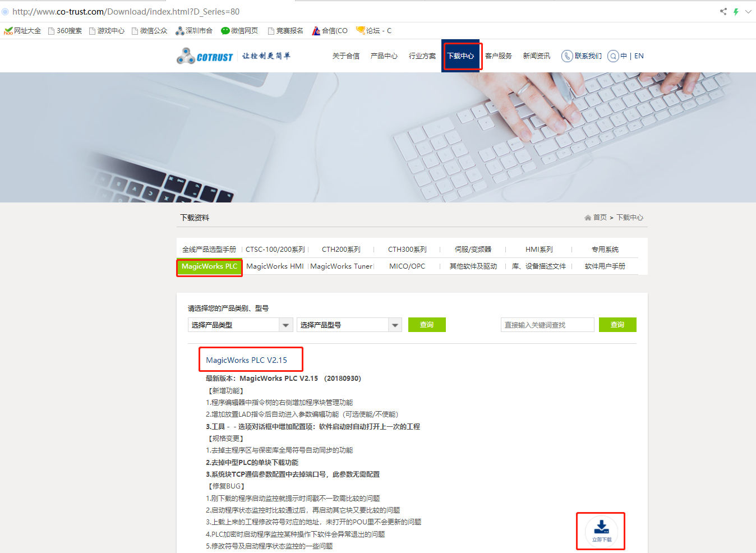This screenshot has height=553, width=756.
Task: Select the 库、设备描述文件 category
Action: [539, 266]
